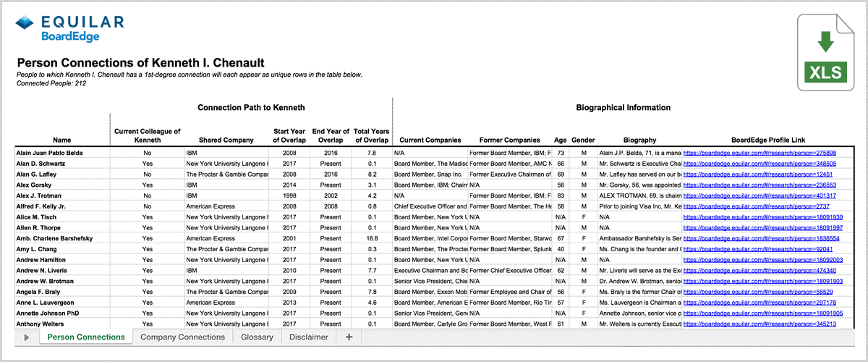Click the Name column header
This screenshot has height=362, width=868.
point(62,140)
